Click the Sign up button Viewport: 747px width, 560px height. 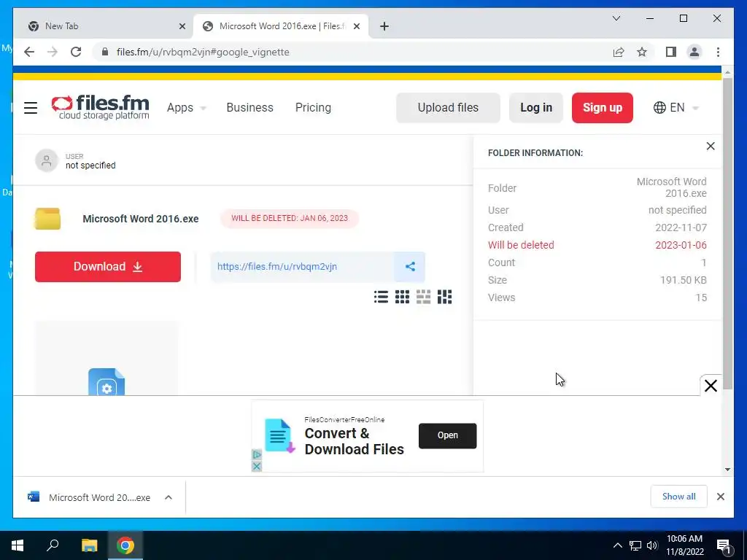point(602,108)
